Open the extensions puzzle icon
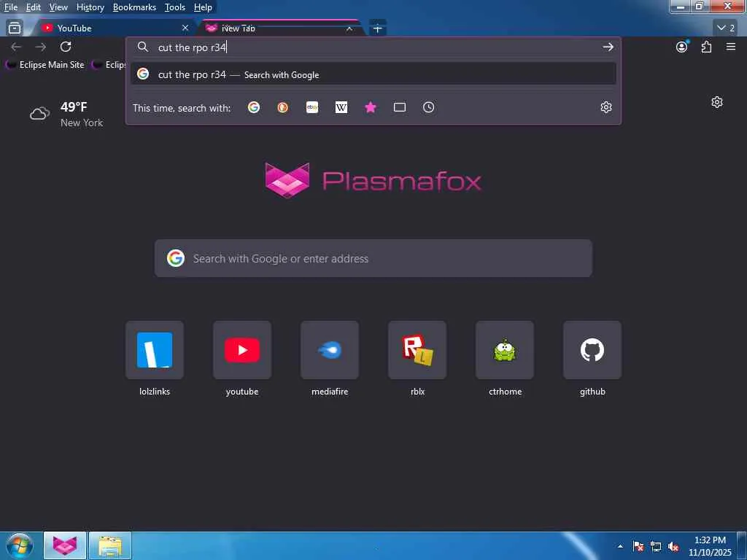 (706, 47)
